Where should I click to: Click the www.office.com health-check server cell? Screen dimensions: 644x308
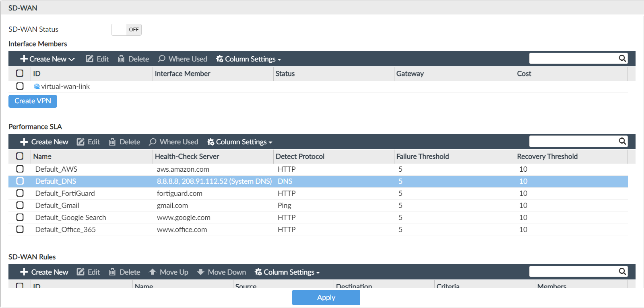[x=182, y=230]
